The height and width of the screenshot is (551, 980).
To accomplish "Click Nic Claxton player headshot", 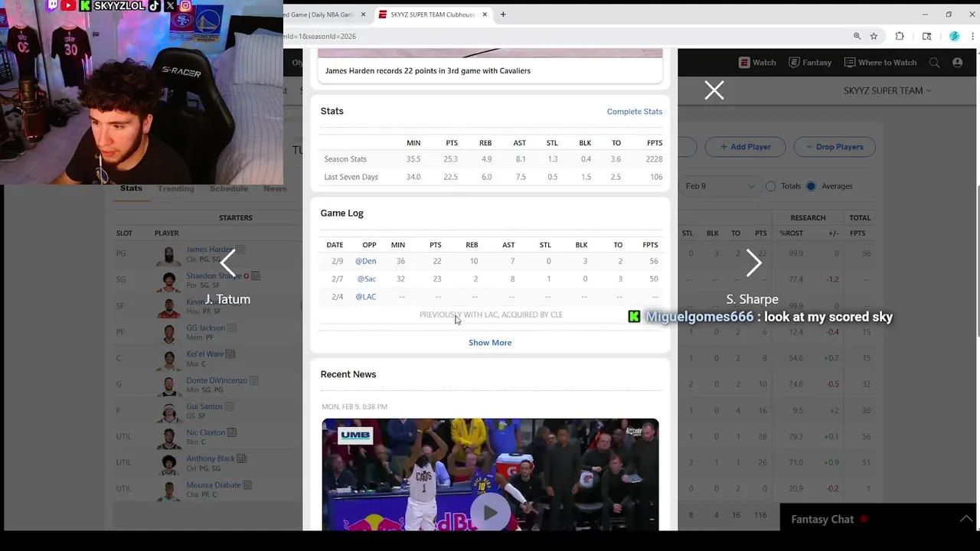I will (x=169, y=437).
